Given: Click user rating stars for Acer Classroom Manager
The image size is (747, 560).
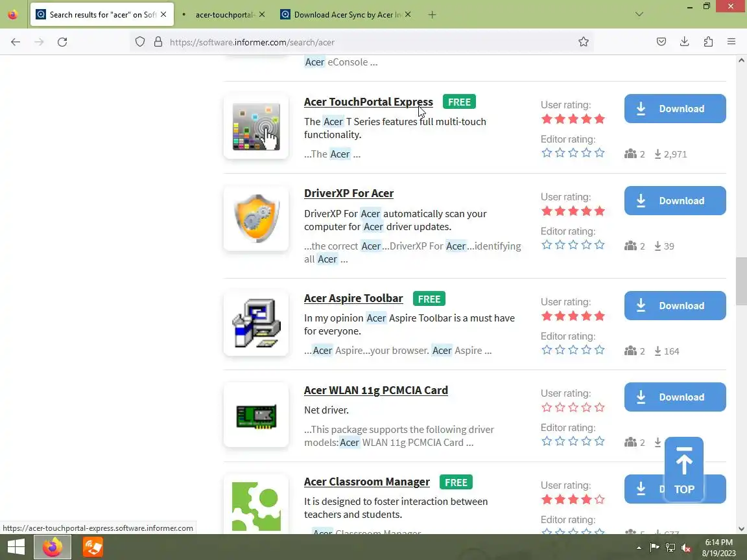Looking at the screenshot, I should point(573,500).
